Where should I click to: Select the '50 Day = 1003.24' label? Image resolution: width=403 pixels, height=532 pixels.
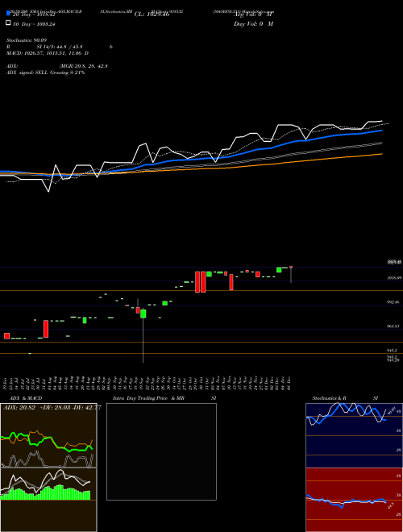(34, 24)
